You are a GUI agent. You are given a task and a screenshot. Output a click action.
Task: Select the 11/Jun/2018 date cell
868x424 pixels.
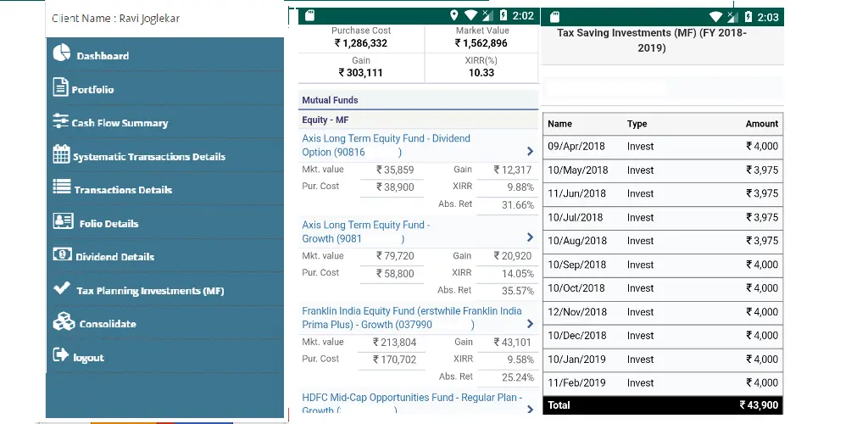pyautogui.click(x=576, y=193)
